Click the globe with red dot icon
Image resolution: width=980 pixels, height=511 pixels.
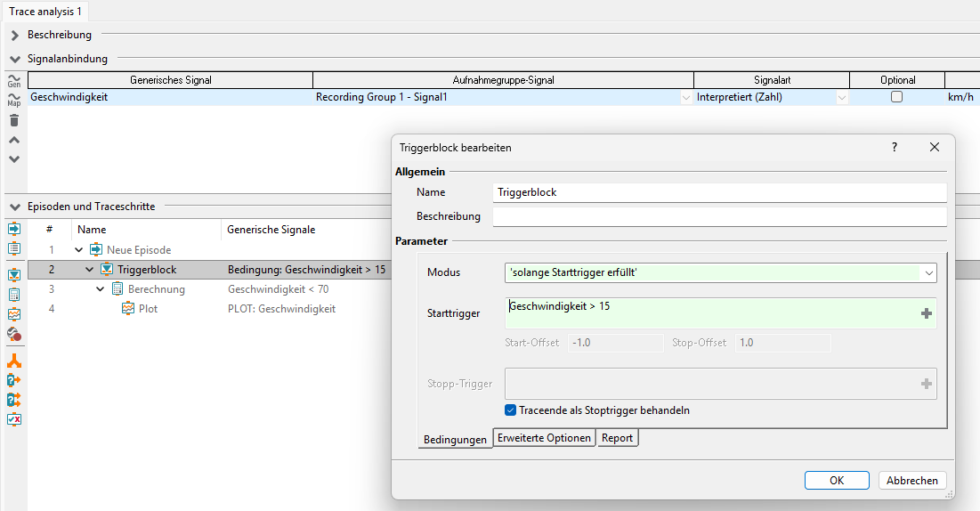(x=14, y=334)
